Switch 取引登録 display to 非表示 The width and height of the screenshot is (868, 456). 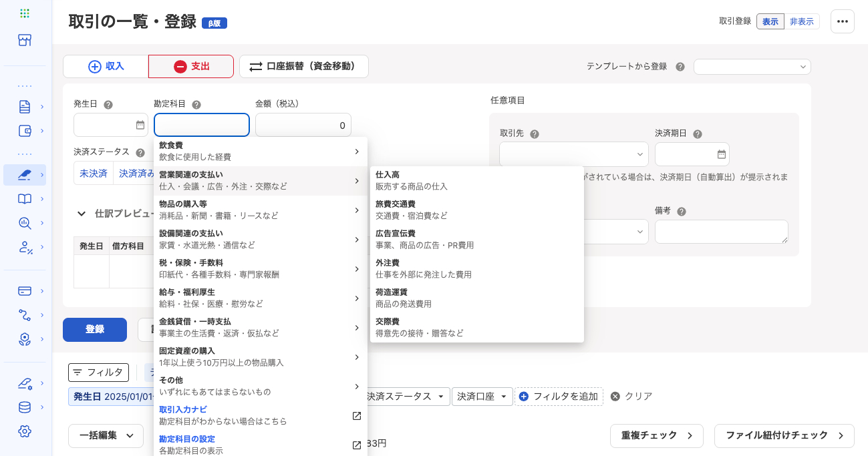802,21
